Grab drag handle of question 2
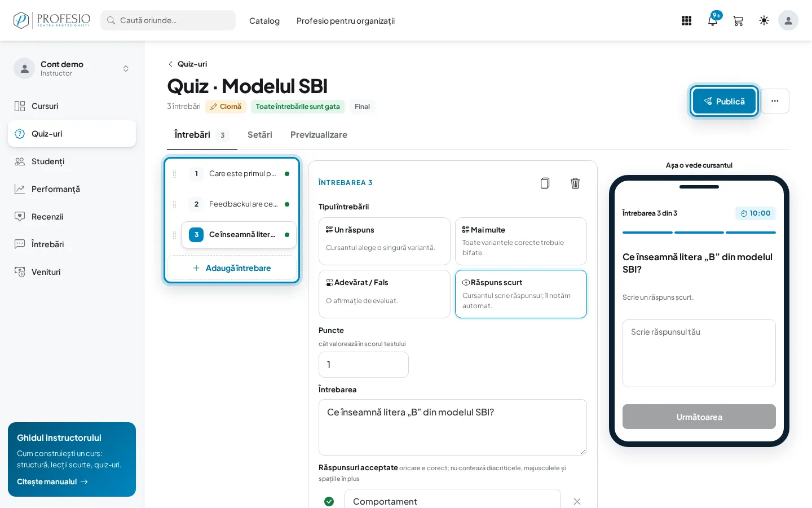 coord(174,204)
